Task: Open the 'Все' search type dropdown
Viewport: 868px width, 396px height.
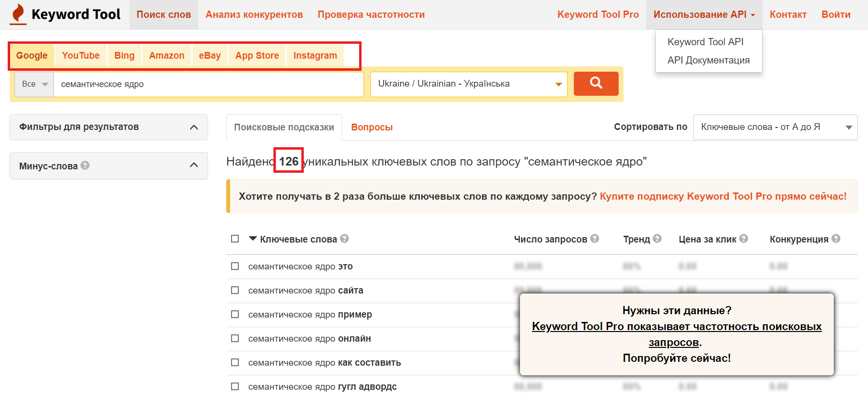Action: coord(34,84)
